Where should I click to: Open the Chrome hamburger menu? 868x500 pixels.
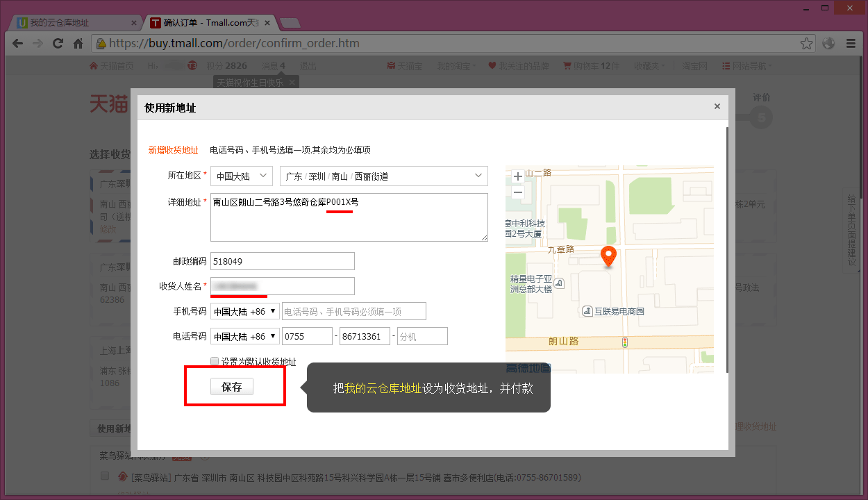[x=851, y=43]
